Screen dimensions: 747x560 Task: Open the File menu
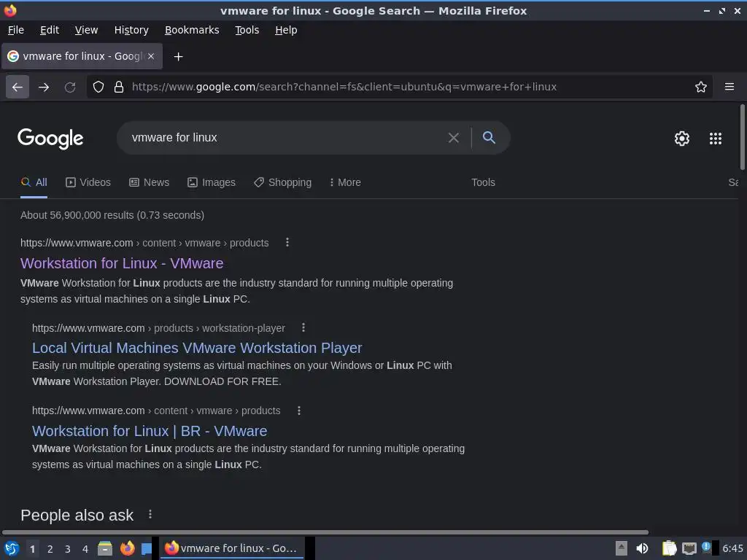pyautogui.click(x=16, y=30)
